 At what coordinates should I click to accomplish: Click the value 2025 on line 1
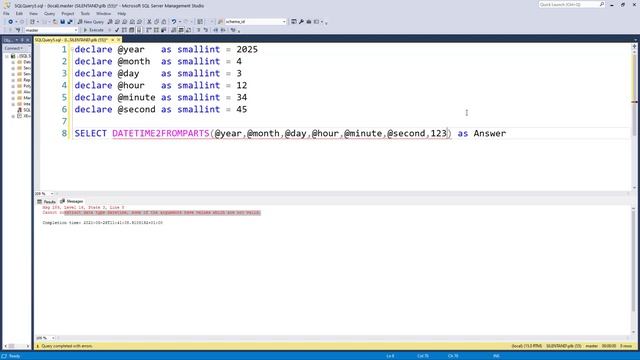click(x=247, y=49)
